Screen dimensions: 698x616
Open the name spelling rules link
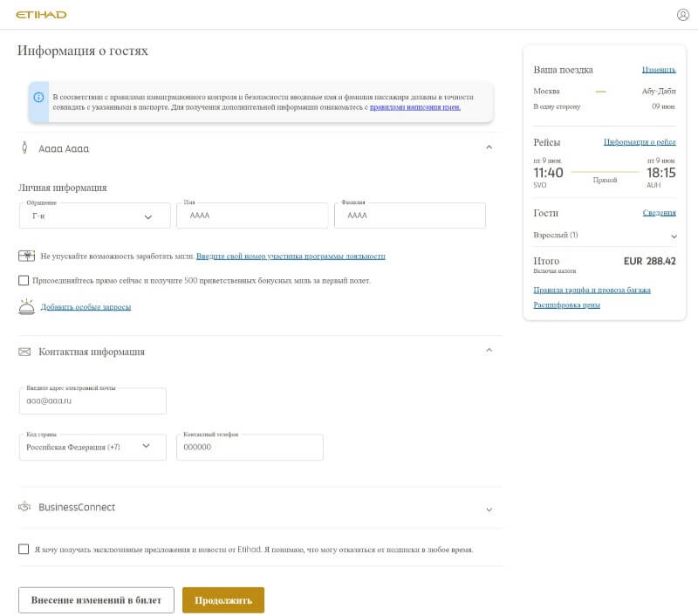click(x=415, y=107)
